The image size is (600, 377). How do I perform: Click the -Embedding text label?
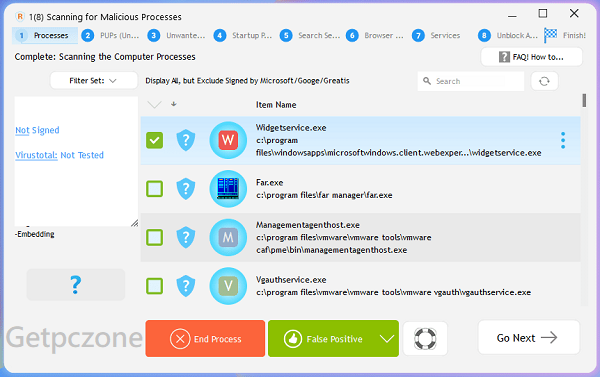34,234
